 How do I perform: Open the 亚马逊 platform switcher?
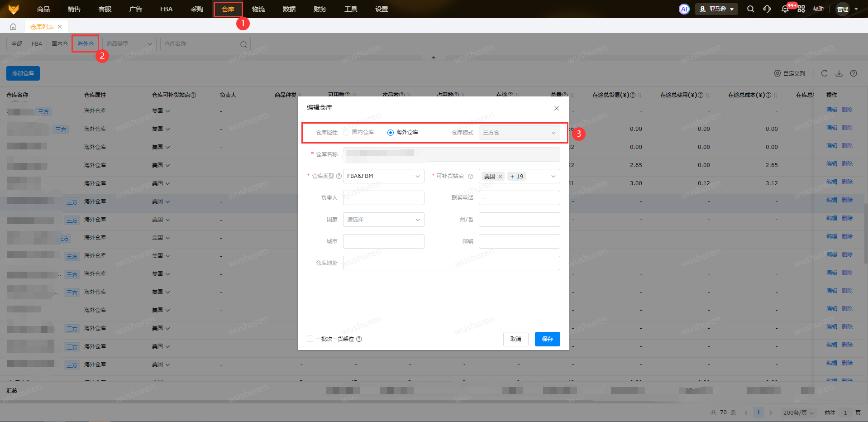(716, 9)
